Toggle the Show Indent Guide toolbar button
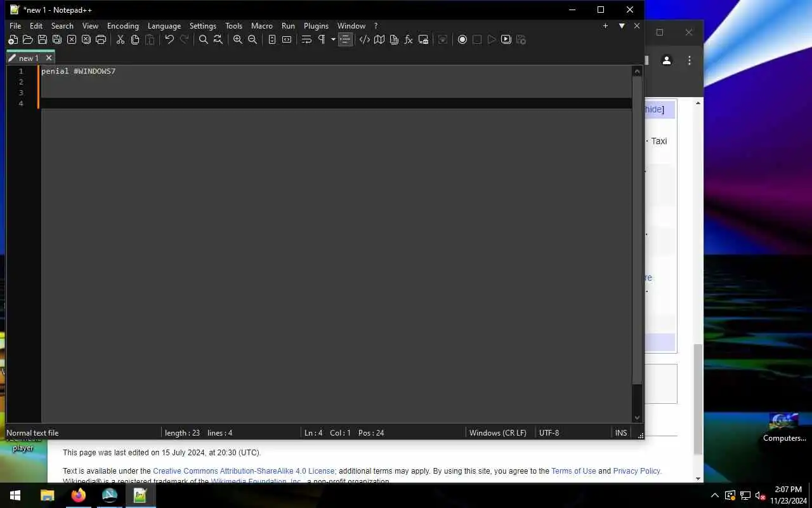 coord(345,39)
